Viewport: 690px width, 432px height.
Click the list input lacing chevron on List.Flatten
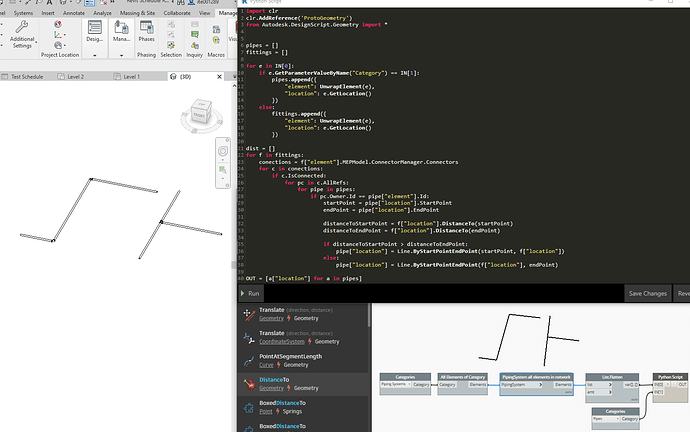(x=610, y=384)
